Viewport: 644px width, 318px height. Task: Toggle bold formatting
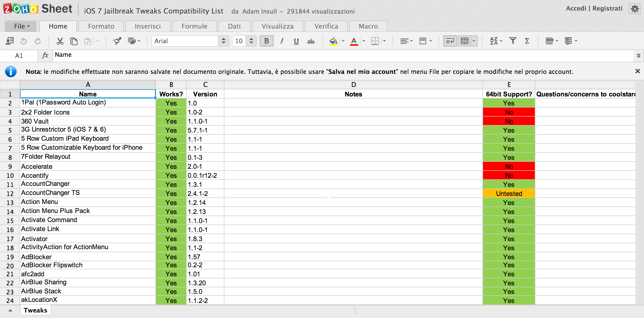coord(267,41)
